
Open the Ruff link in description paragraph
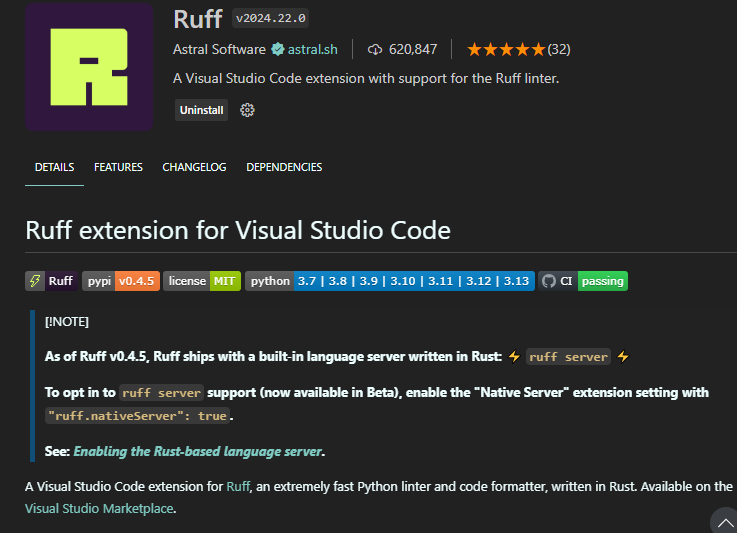(x=238, y=486)
